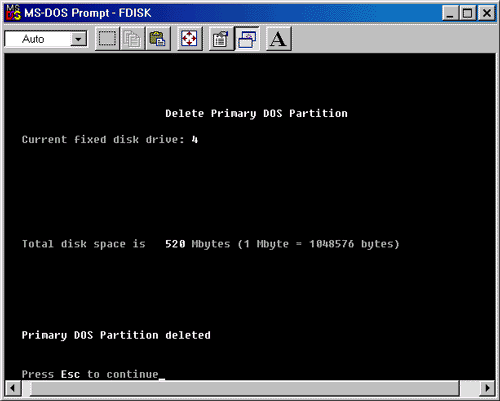Click the 'Delete Primary DOS Partition' heading
500x401 pixels.
pos(256,113)
